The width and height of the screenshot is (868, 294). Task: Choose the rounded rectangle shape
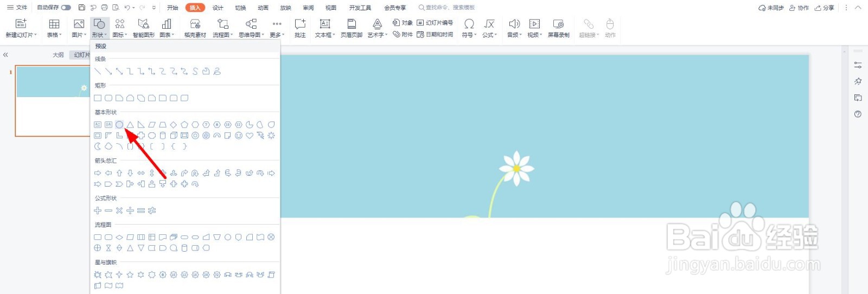pos(108,98)
